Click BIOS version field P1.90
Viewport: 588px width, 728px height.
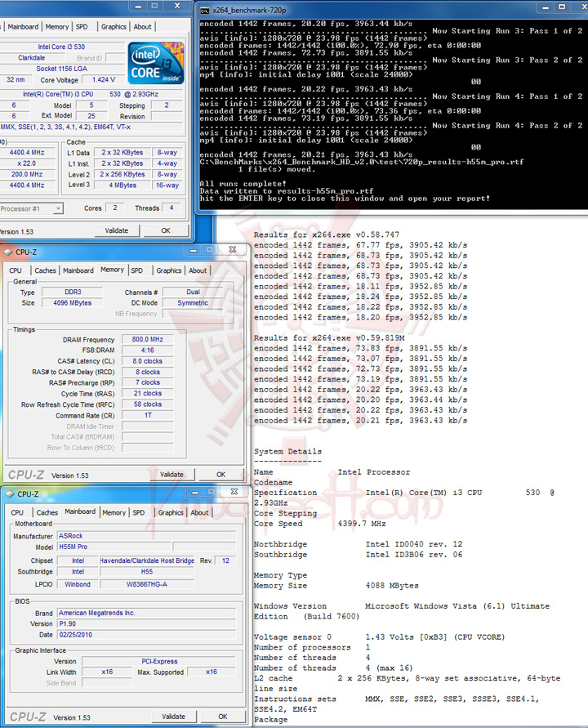click(146, 623)
